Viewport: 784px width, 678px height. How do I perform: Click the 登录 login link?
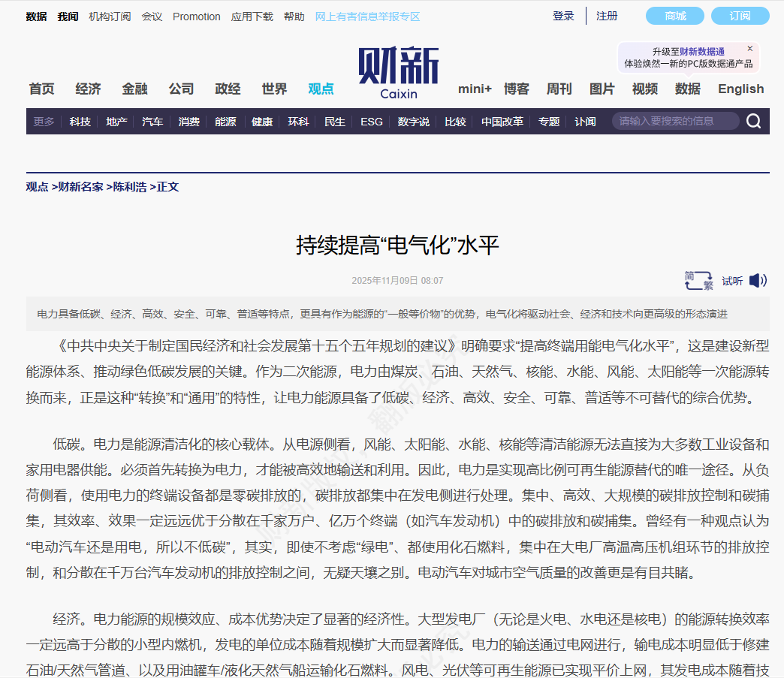562,15
